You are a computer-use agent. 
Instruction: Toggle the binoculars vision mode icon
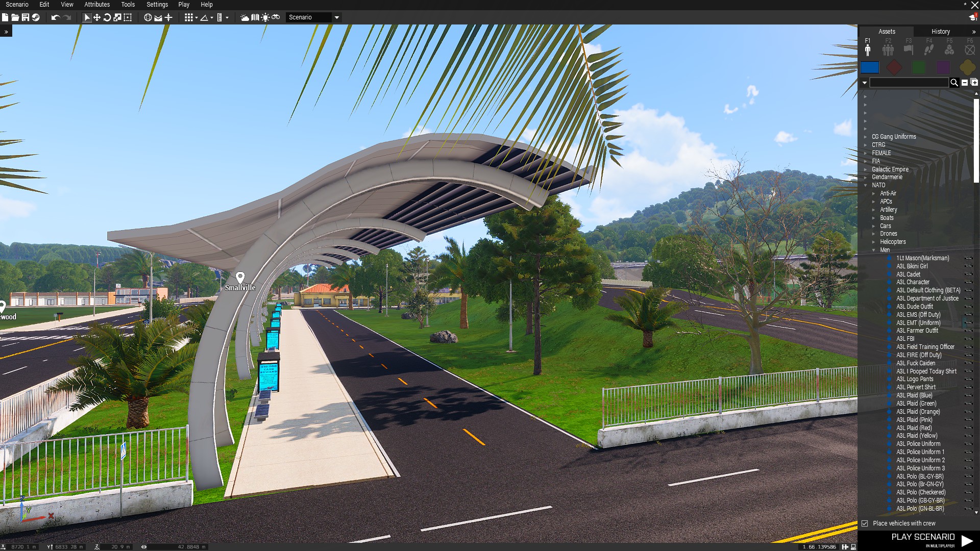point(276,17)
